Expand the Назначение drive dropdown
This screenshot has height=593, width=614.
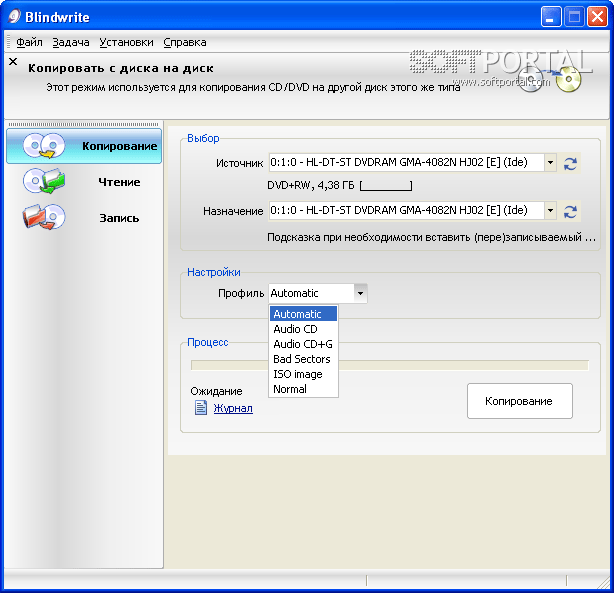coord(550,211)
